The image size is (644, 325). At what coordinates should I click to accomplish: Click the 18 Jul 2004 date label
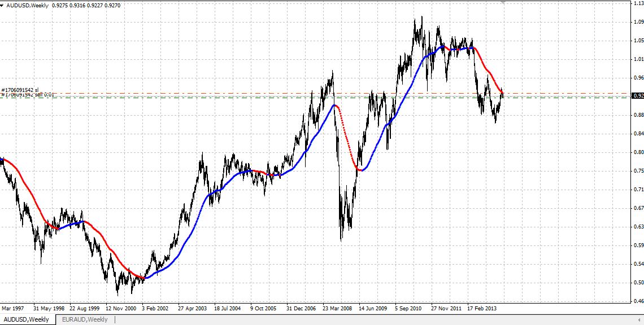[228, 308]
